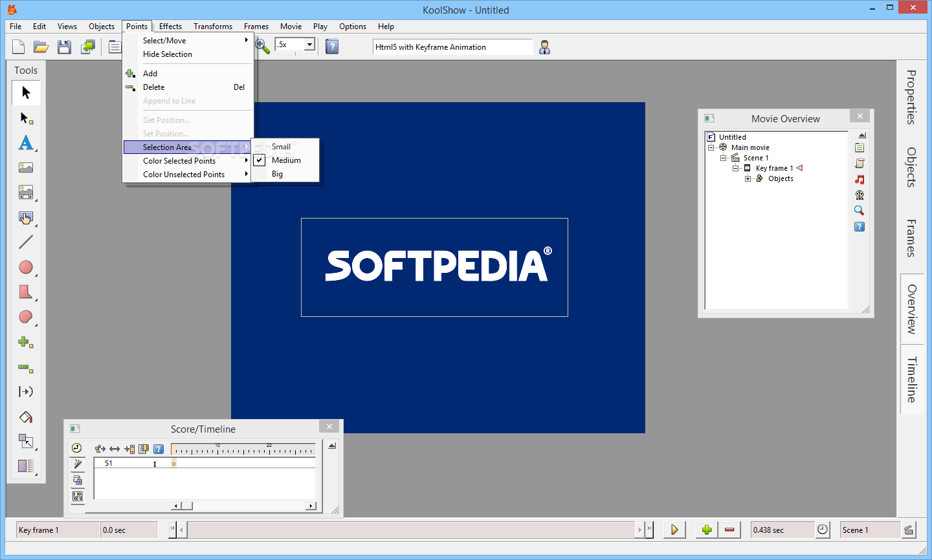
Task: Select the straight line drawing tool
Action: click(x=26, y=242)
